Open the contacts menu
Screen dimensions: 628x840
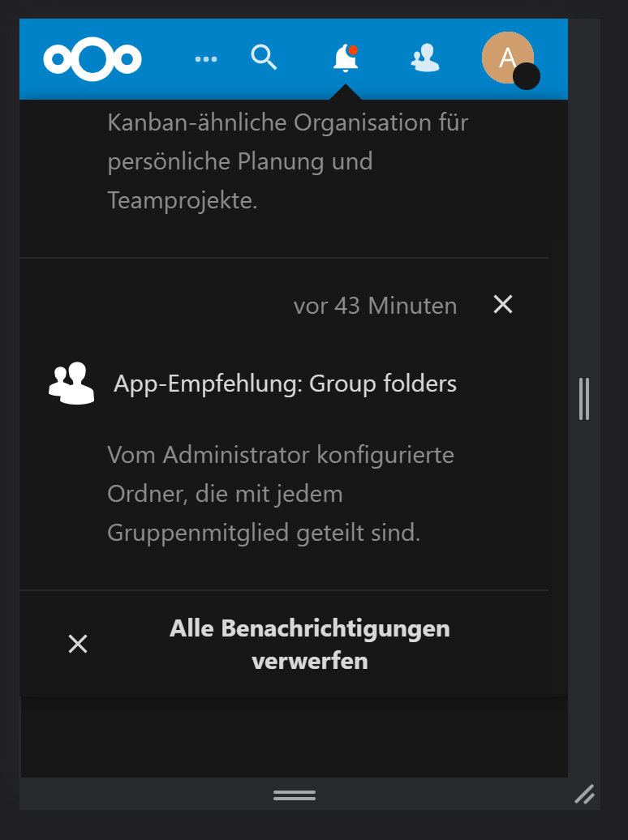coord(424,58)
